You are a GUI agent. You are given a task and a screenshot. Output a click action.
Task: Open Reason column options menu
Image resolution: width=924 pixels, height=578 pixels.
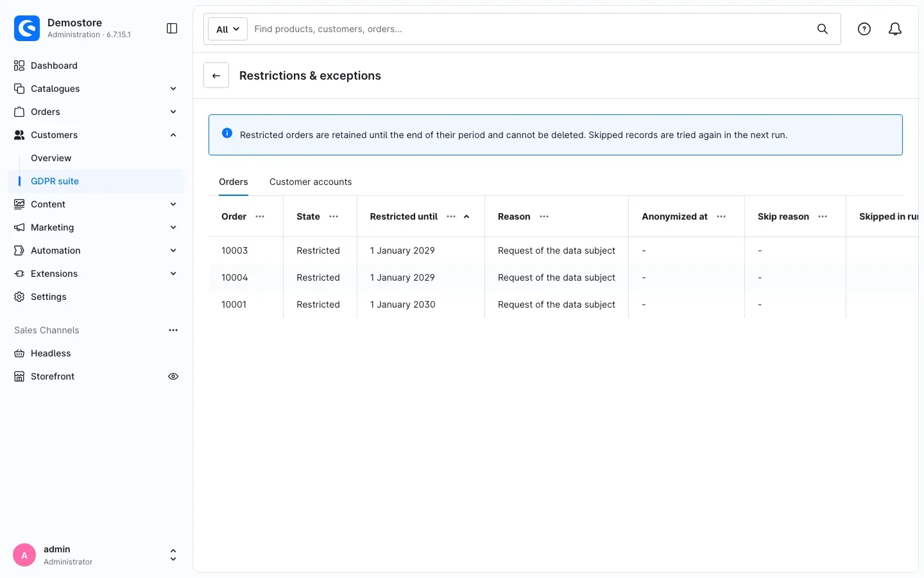544,216
